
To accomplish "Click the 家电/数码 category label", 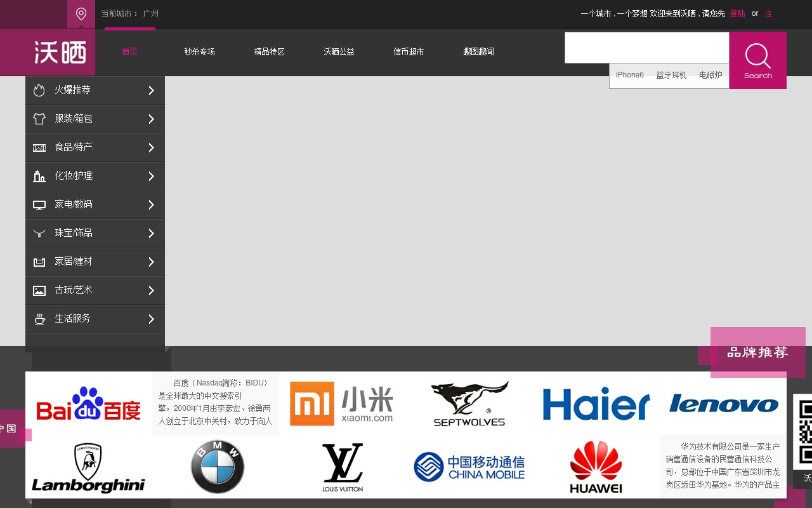I will [x=74, y=204].
